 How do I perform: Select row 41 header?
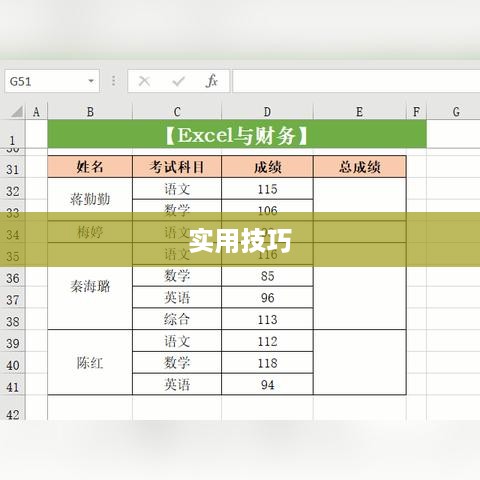click(12, 384)
